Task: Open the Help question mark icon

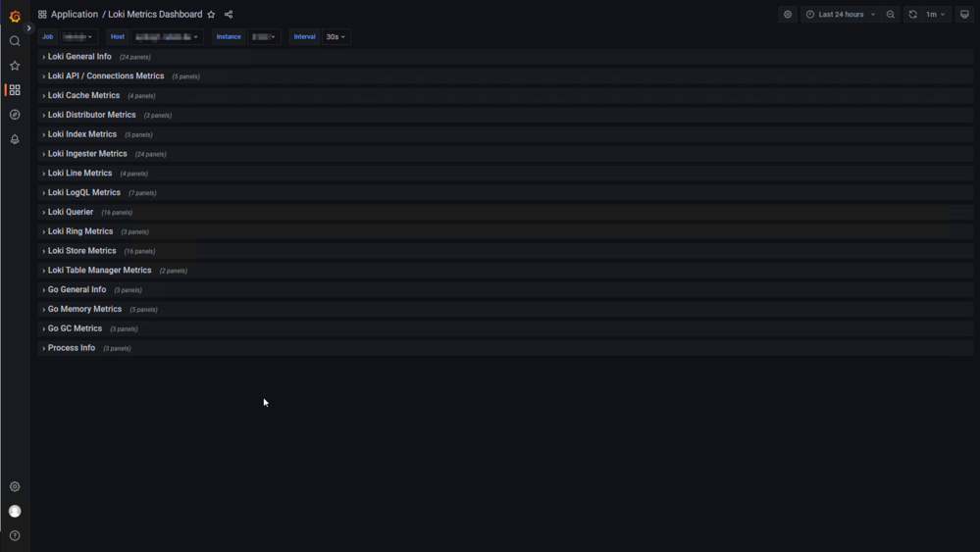Action: coord(15,535)
